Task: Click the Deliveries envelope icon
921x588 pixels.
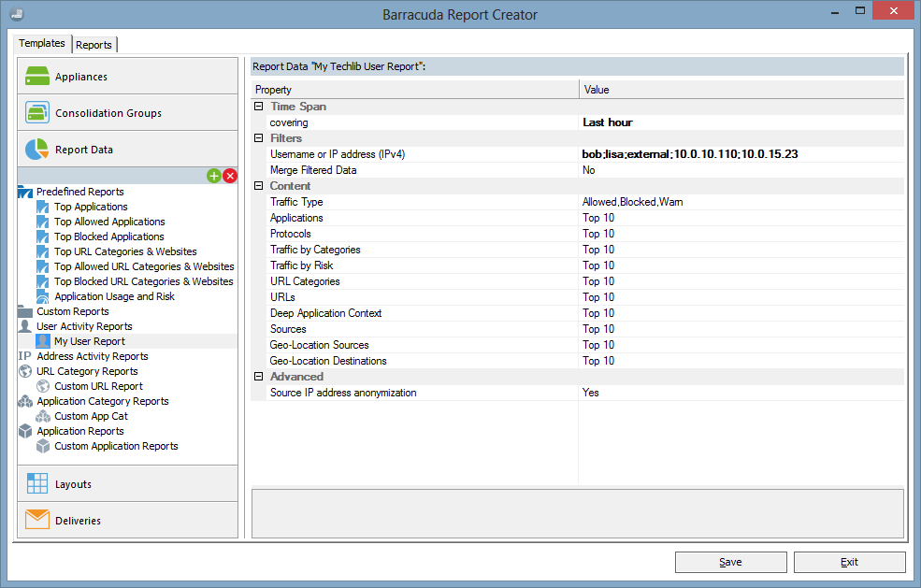Action: click(x=37, y=520)
